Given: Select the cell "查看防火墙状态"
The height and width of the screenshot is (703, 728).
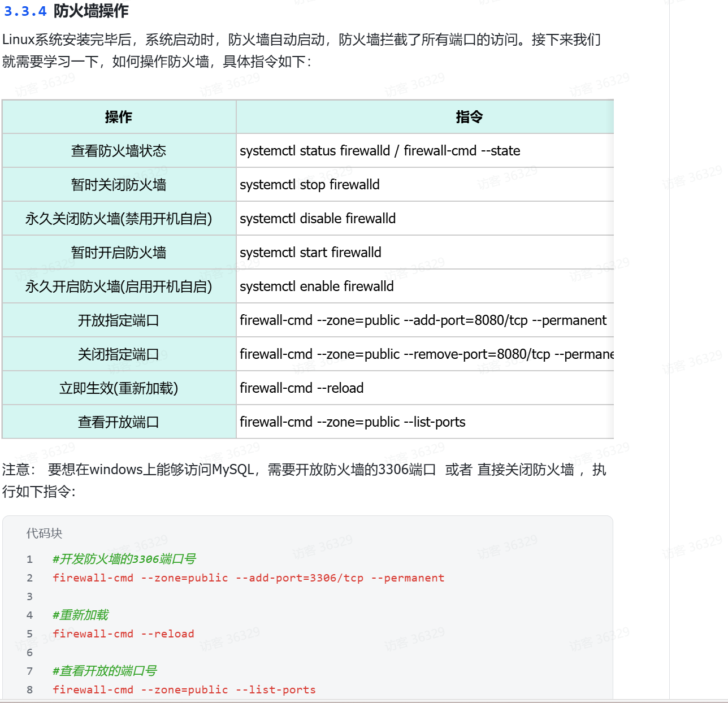Looking at the screenshot, I should click(119, 151).
